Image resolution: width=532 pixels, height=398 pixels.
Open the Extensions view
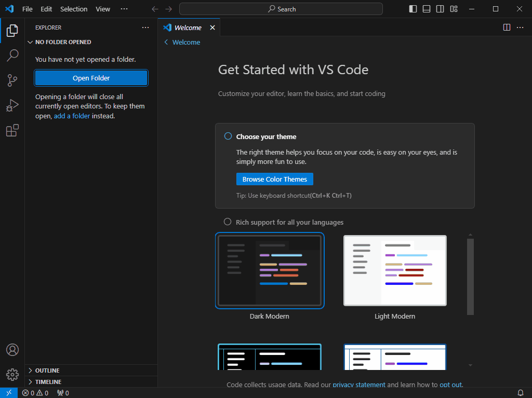pyautogui.click(x=12, y=131)
